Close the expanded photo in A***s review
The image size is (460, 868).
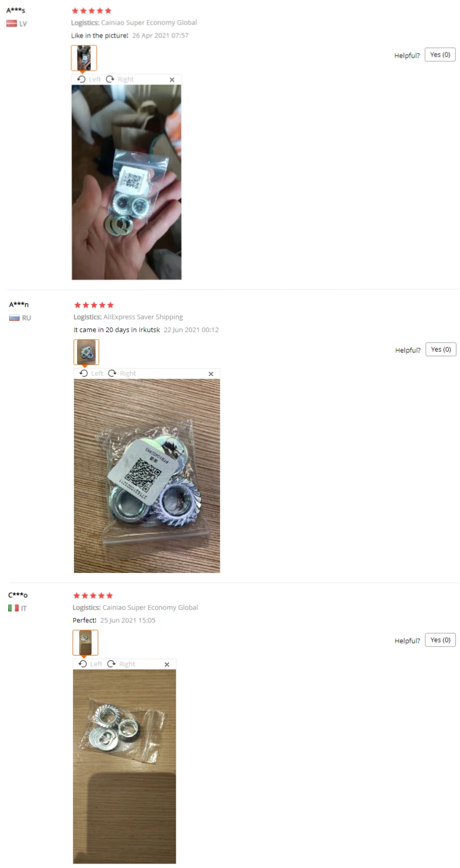tap(172, 80)
